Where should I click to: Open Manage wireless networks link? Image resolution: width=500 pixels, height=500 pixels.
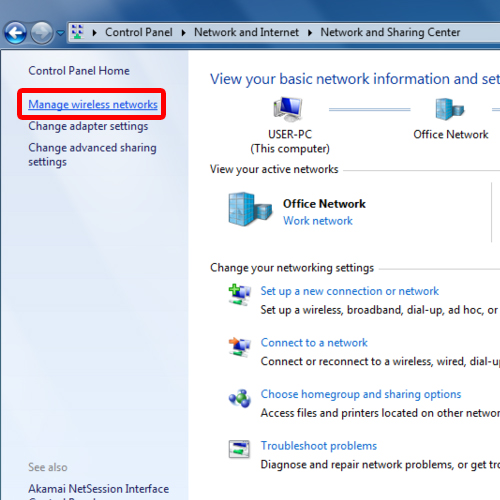pos(93,104)
